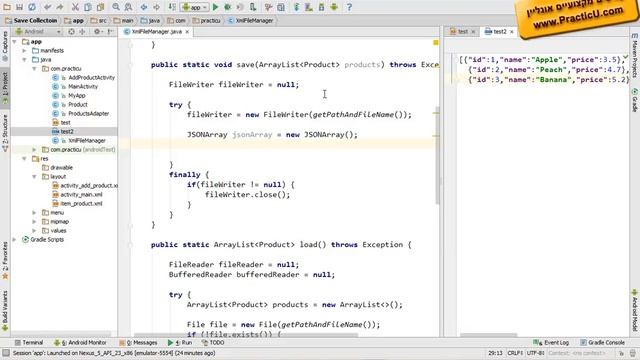This screenshot has width=640, height=360.
Task: Click the Cut scissors icon
Action: pos(76,7)
